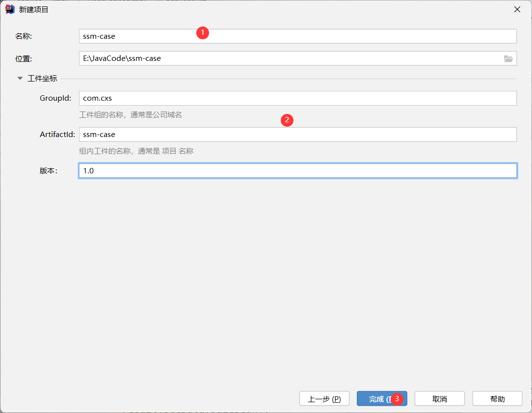Collapse the 工件坐标 section
532x413 pixels.
20,79
